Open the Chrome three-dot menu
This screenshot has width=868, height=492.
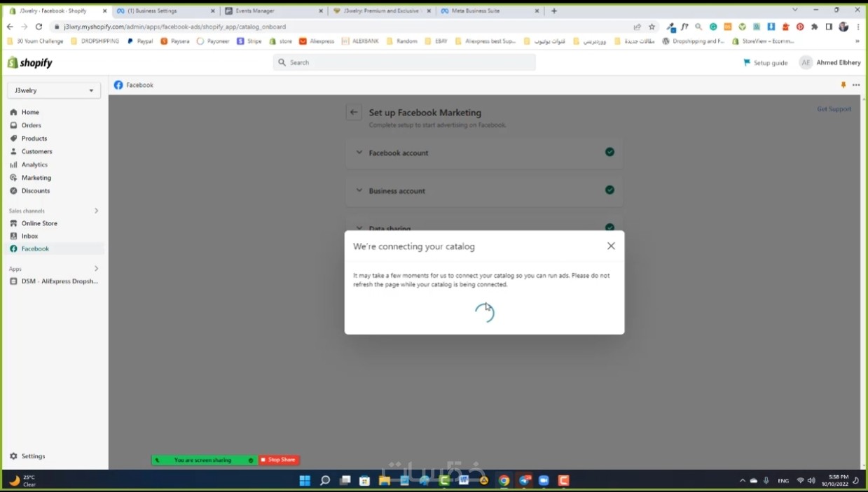[858, 27]
